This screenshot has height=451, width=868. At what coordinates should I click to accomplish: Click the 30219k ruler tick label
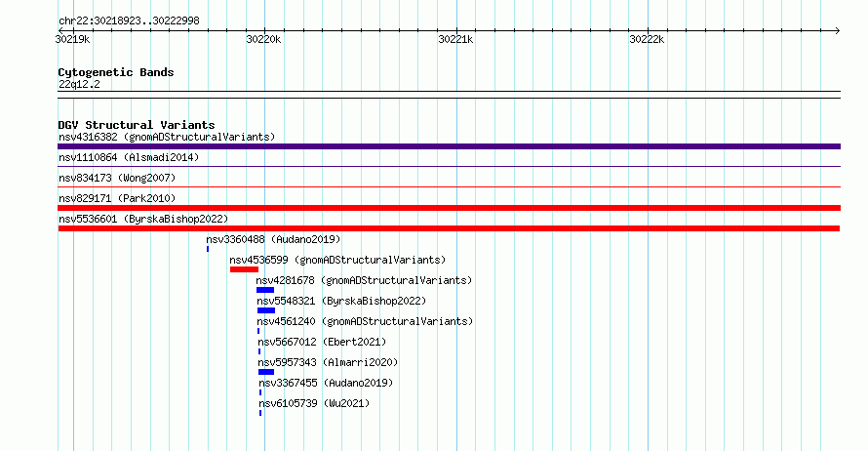point(72,39)
